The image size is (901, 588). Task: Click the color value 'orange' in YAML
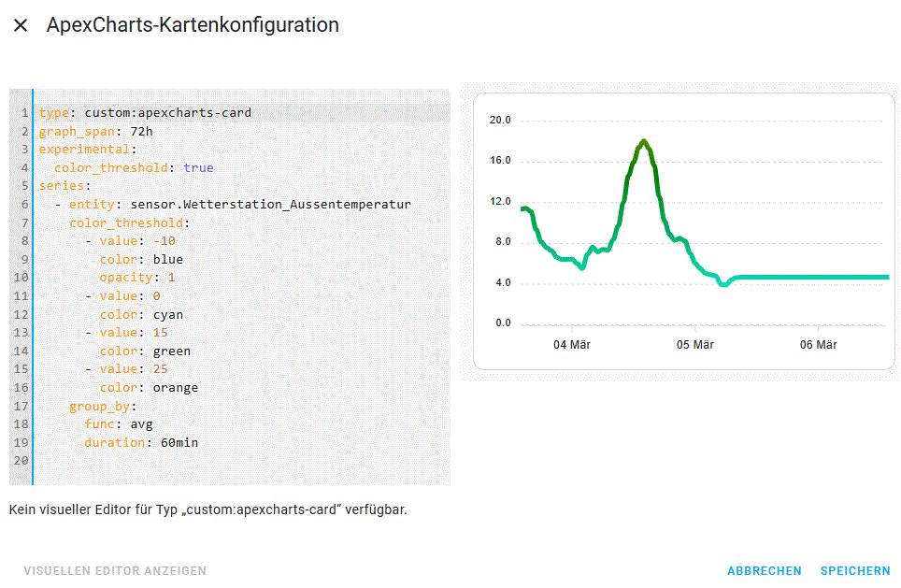pyautogui.click(x=176, y=388)
